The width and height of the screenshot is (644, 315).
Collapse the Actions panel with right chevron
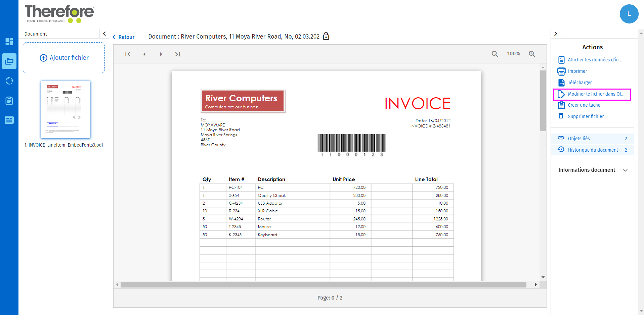[556, 34]
